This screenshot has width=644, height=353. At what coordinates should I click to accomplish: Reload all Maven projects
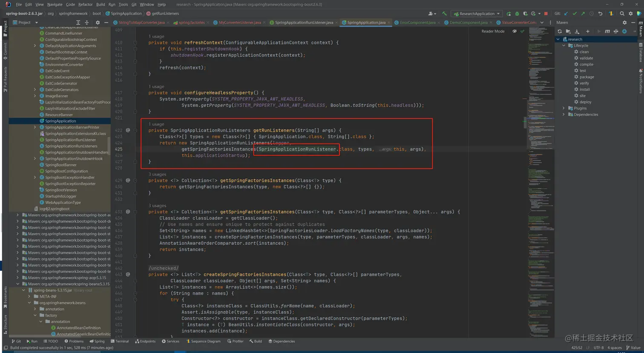pyautogui.click(x=560, y=31)
